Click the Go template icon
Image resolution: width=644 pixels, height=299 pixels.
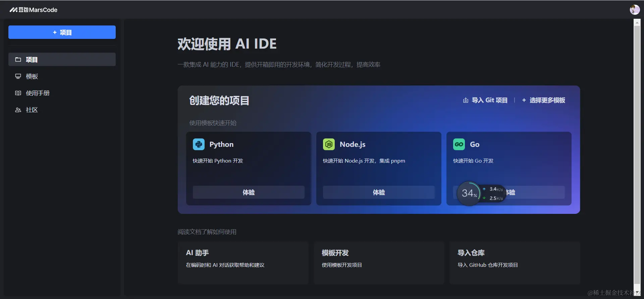(x=459, y=144)
